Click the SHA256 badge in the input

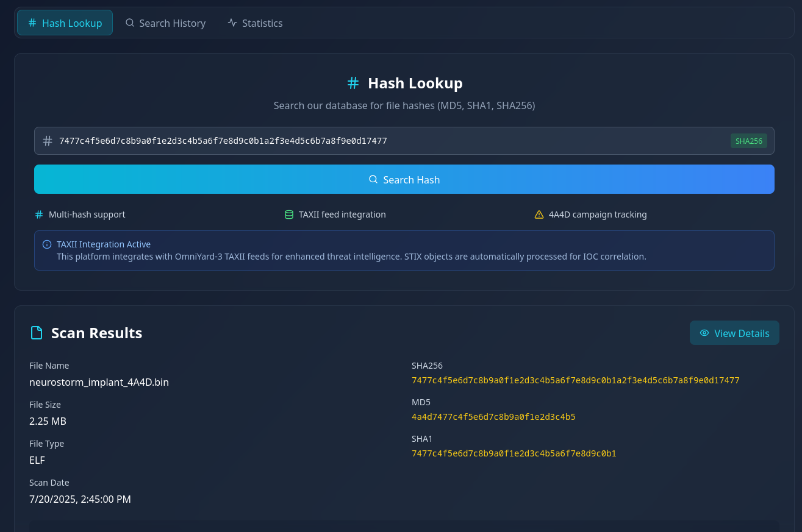pyautogui.click(x=748, y=141)
